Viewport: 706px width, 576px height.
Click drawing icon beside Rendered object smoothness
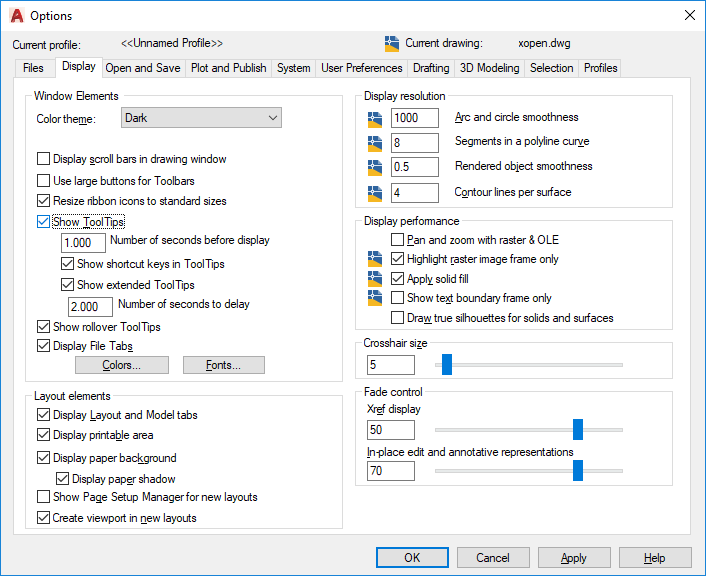(375, 168)
